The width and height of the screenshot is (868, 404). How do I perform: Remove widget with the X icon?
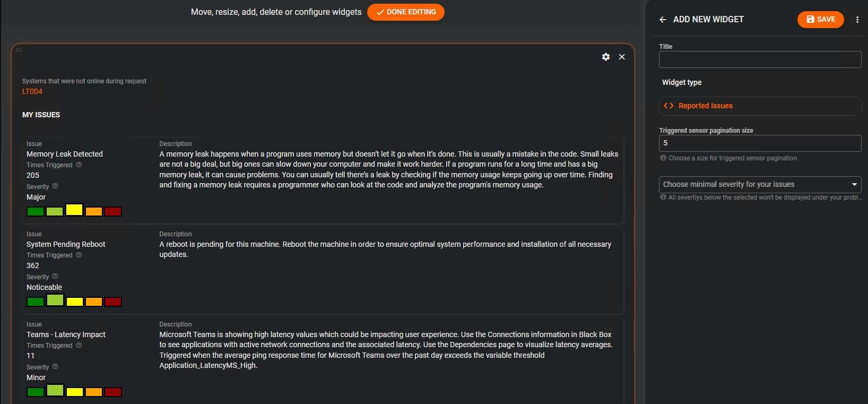click(x=622, y=57)
